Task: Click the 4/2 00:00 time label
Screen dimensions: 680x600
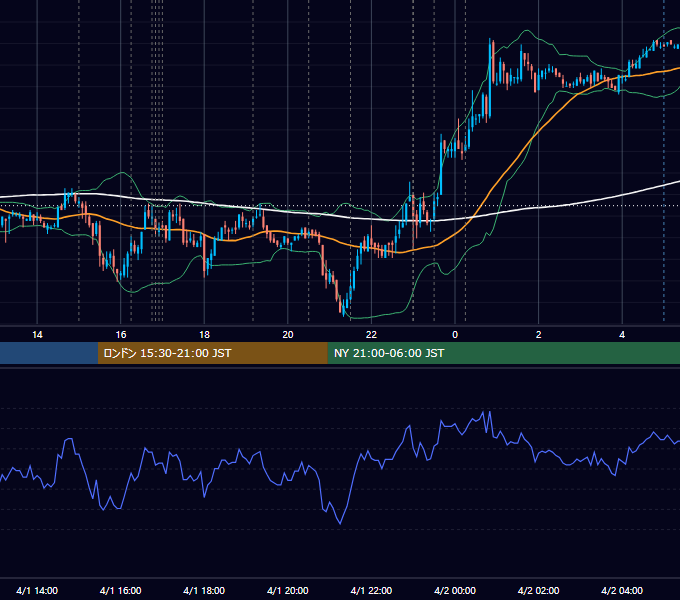Action: [x=455, y=590]
